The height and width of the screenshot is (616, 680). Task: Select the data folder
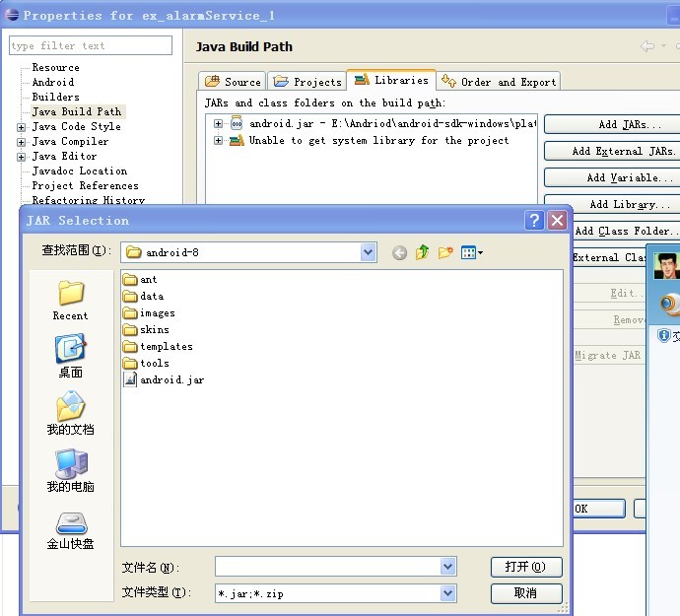tap(143, 296)
